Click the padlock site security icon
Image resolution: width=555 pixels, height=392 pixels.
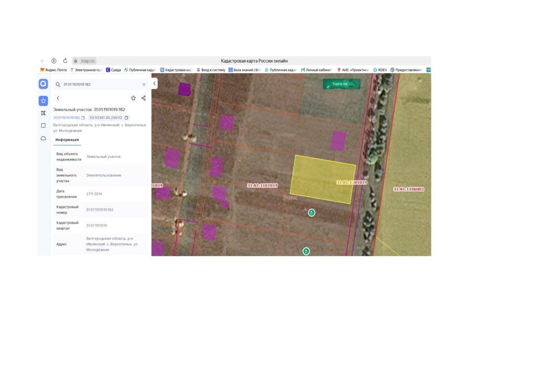(x=76, y=61)
